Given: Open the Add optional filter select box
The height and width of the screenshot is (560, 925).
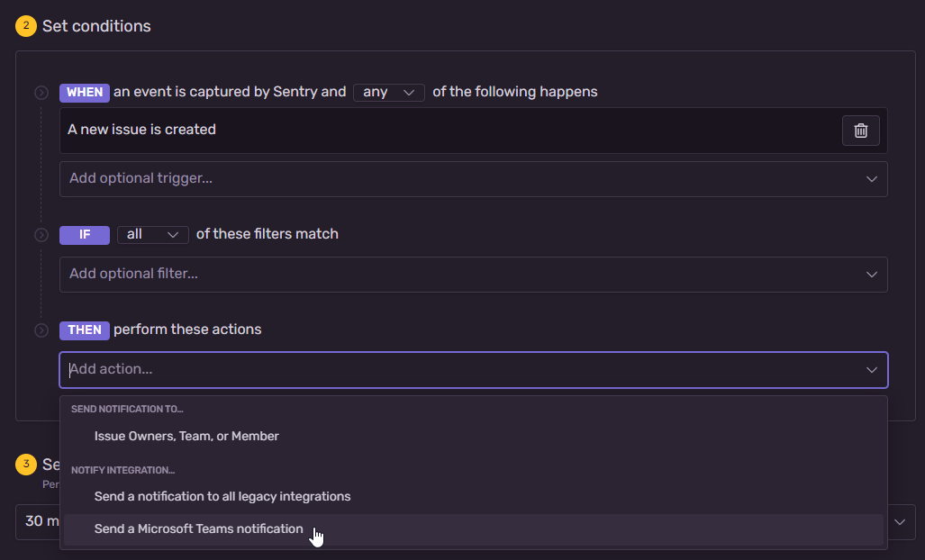Looking at the screenshot, I should coord(474,275).
